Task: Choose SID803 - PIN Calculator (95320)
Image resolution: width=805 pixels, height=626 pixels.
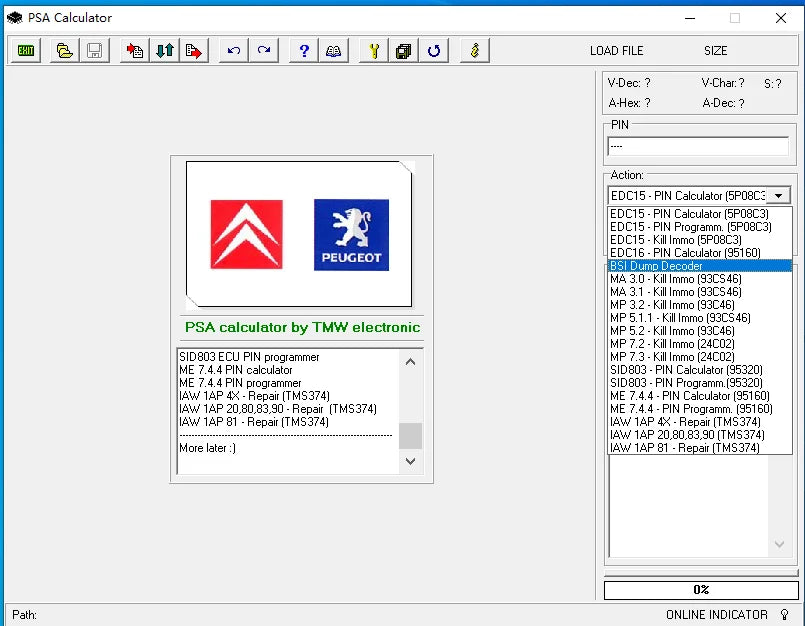Action: [700, 370]
